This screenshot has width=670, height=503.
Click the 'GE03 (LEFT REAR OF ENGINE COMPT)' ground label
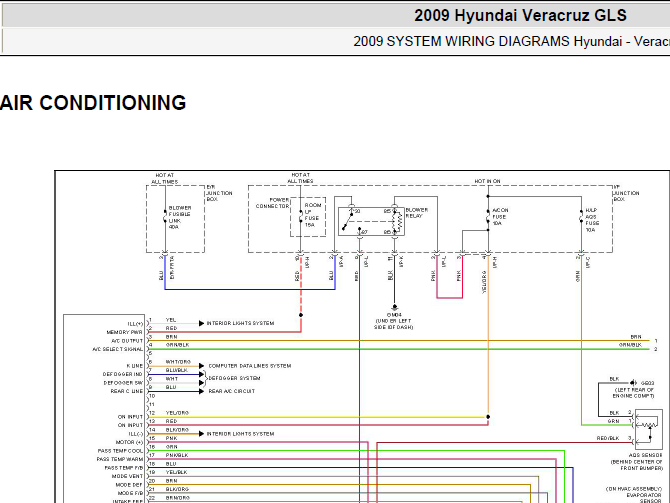pos(634,389)
